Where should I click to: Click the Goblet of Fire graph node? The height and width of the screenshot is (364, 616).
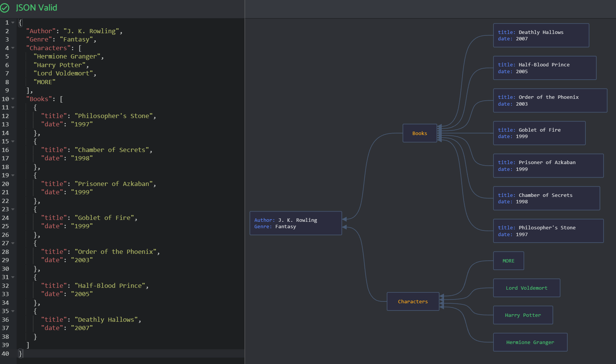(x=539, y=133)
